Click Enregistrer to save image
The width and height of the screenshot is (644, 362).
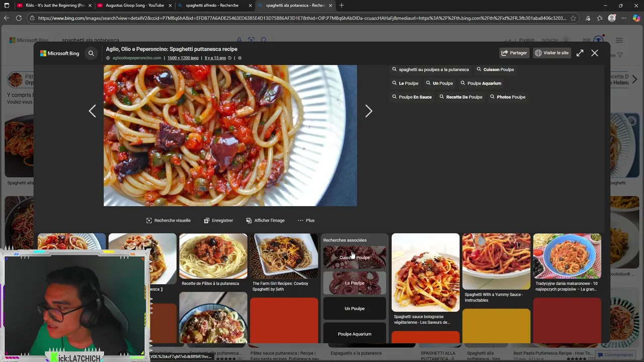218,220
